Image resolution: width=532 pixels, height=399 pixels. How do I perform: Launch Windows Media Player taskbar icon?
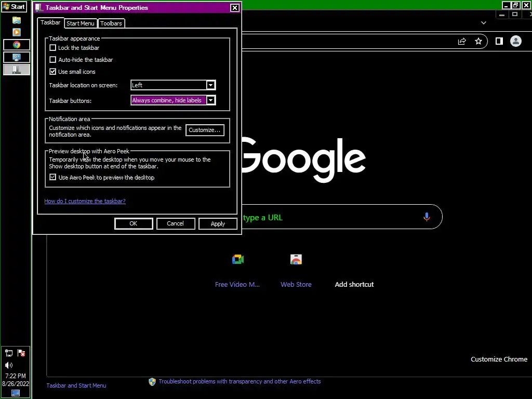pyautogui.click(x=16, y=32)
